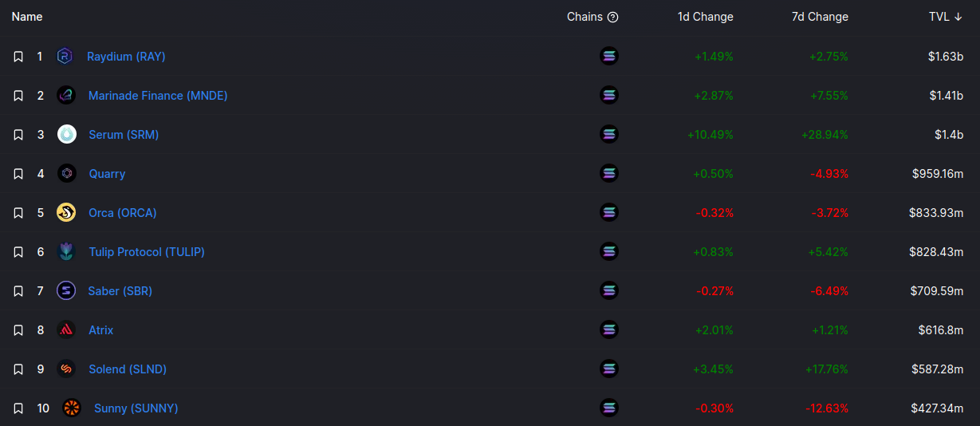This screenshot has height=426, width=980.
Task: Click Atrix's $616.8m TVL value
Action: pyautogui.click(x=942, y=330)
